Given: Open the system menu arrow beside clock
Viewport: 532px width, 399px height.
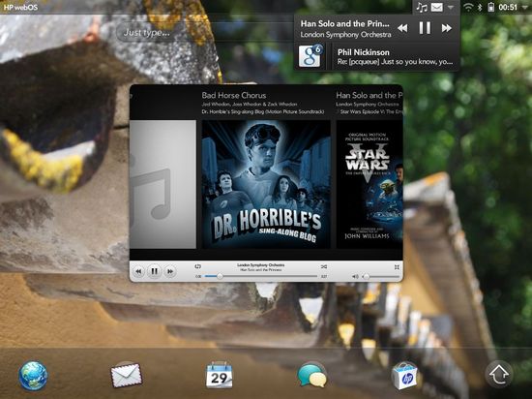Looking at the screenshot, I should click(525, 8).
